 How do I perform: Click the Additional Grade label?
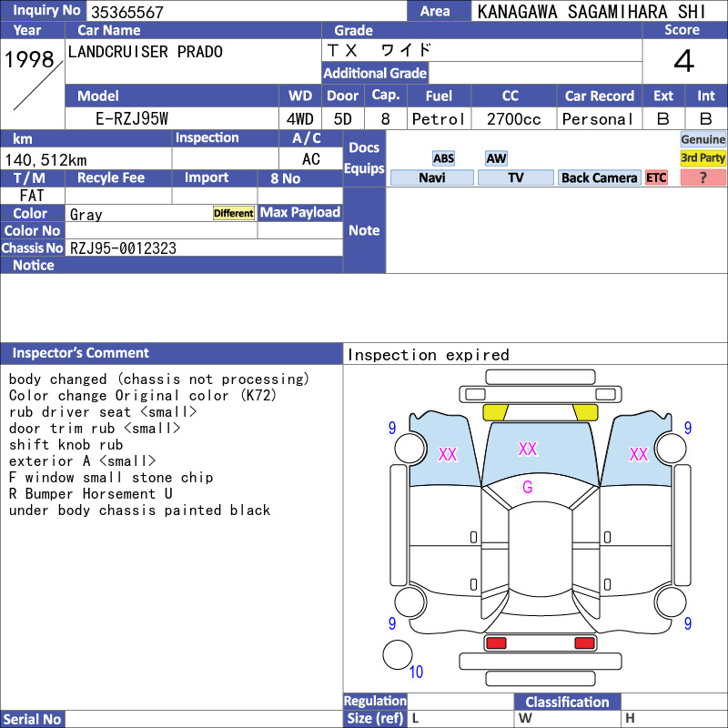[375, 74]
